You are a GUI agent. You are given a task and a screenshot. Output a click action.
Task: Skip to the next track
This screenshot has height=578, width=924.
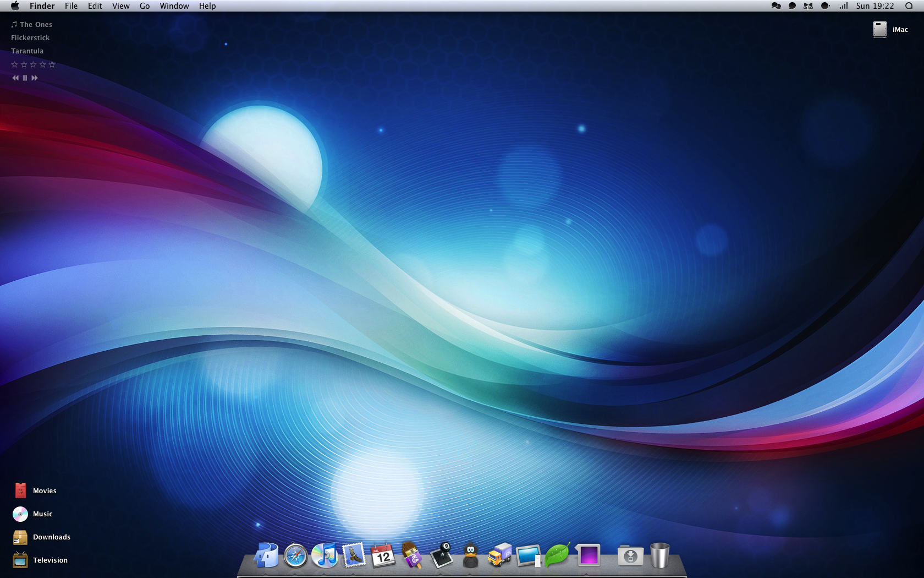pyautogui.click(x=35, y=78)
